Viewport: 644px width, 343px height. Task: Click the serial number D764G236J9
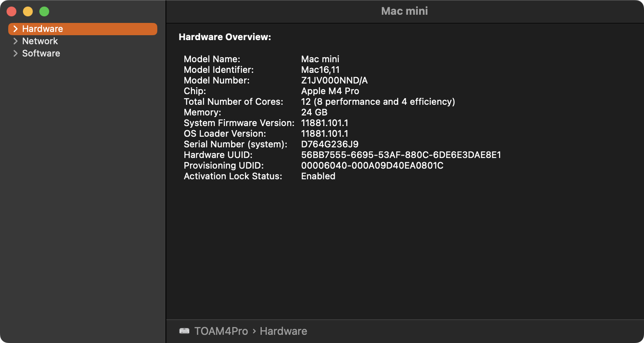pos(330,144)
